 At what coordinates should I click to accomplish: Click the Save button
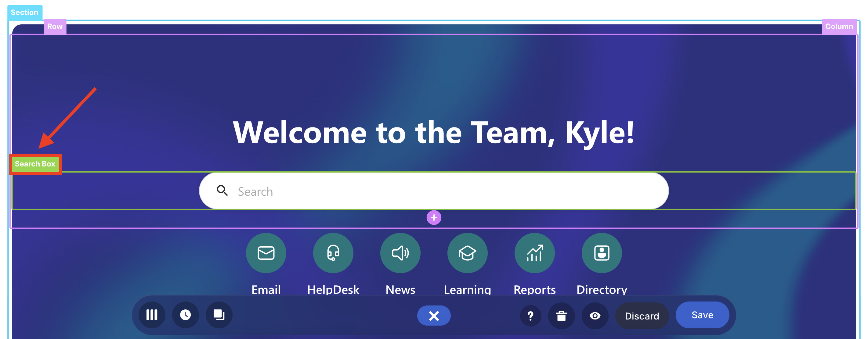(702, 315)
